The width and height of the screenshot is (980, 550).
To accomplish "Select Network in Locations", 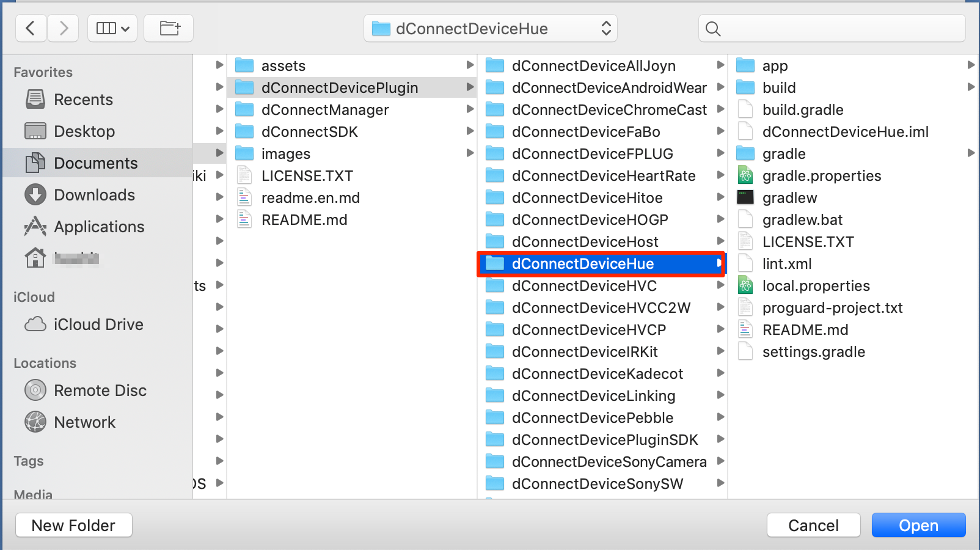I will click(84, 422).
